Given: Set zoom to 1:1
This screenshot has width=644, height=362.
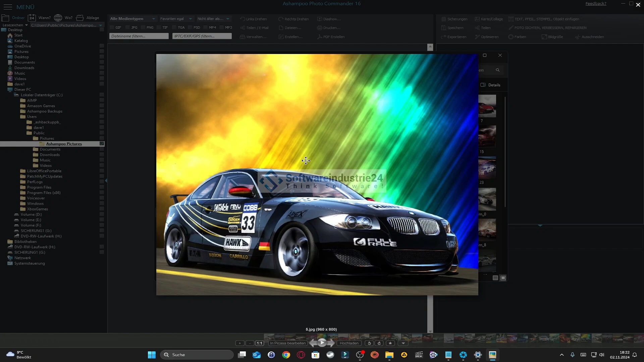Looking at the screenshot, I should 260,343.
